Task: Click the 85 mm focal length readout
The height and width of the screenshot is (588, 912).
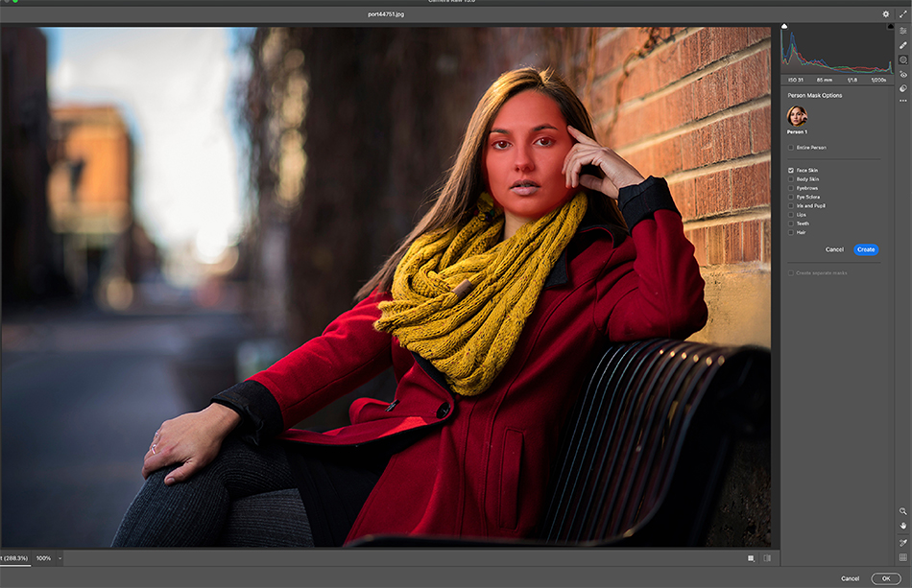Action: pos(825,81)
